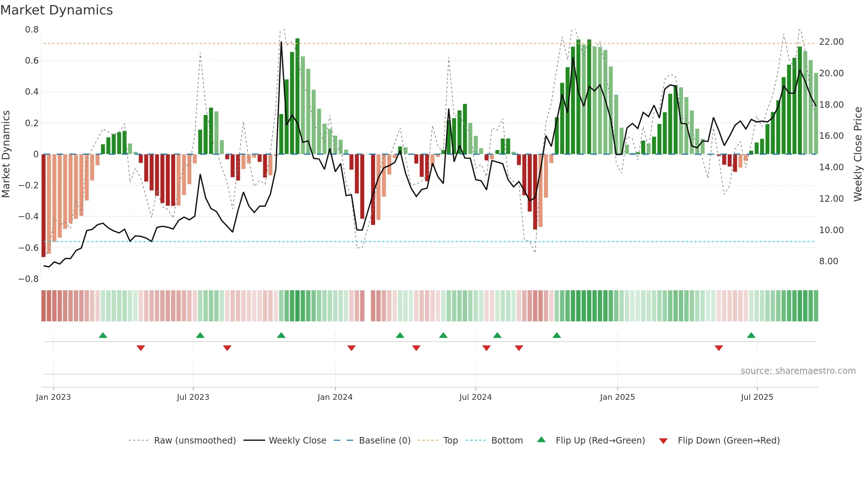Click the 'Jul 2025' x-axis label
The width and height of the screenshot is (868, 488).
click(x=757, y=397)
